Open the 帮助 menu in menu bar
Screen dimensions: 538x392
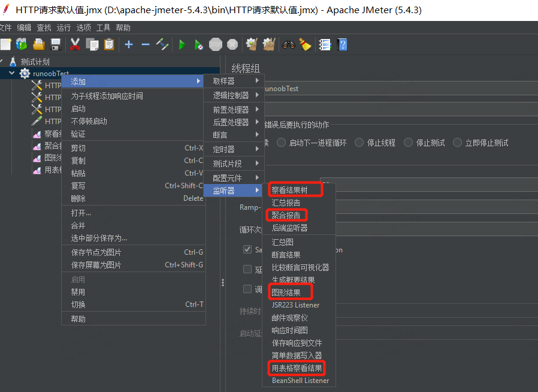pyautogui.click(x=123, y=28)
